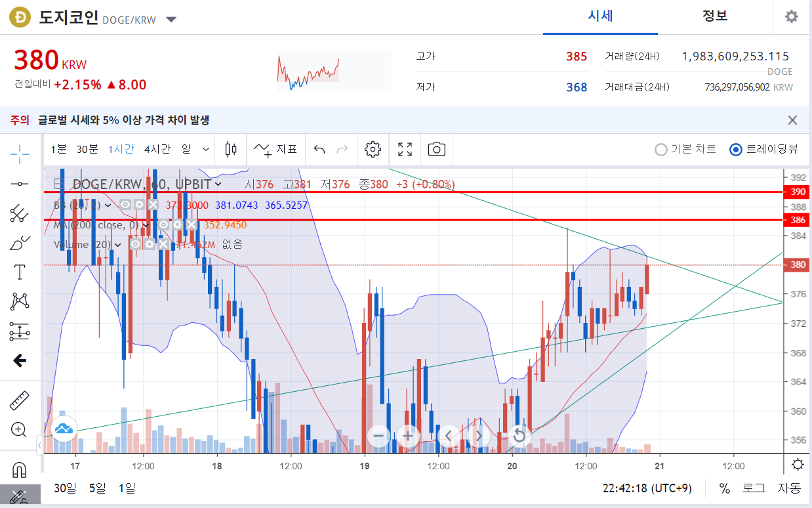The height and width of the screenshot is (508, 812).
Task: Expand the additional time intervals dropdown
Action: click(207, 150)
